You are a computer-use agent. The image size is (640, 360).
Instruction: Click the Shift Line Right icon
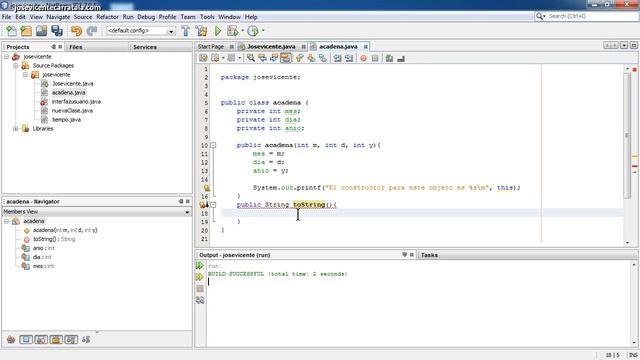click(x=349, y=58)
